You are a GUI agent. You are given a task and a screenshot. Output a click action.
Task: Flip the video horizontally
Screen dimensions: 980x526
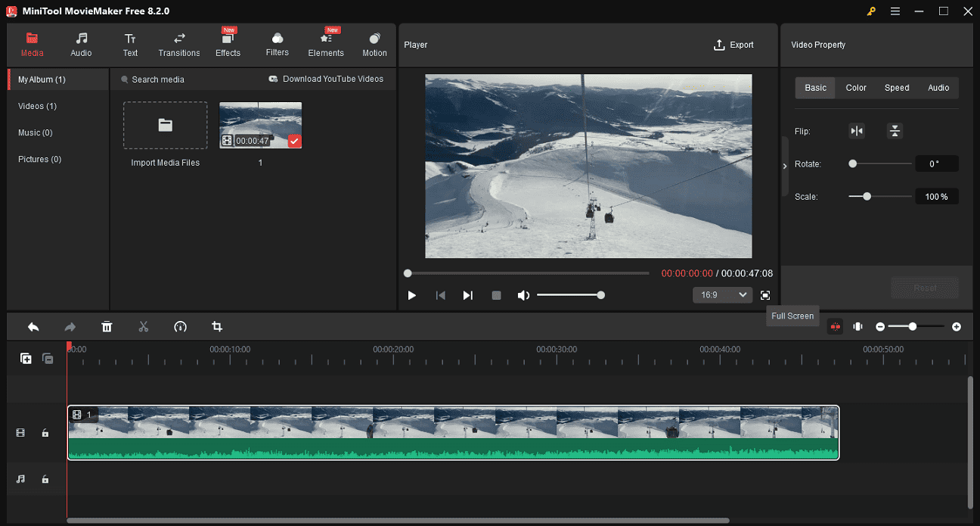[x=857, y=131]
